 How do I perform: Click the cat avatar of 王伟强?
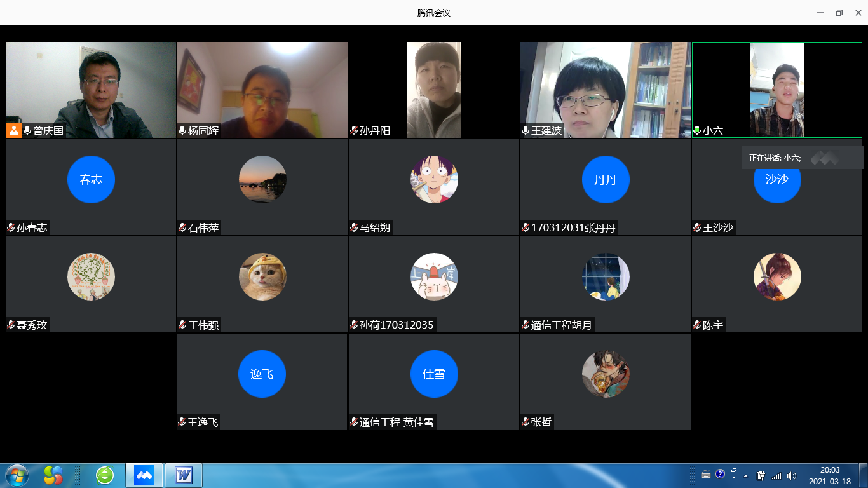[x=262, y=276]
